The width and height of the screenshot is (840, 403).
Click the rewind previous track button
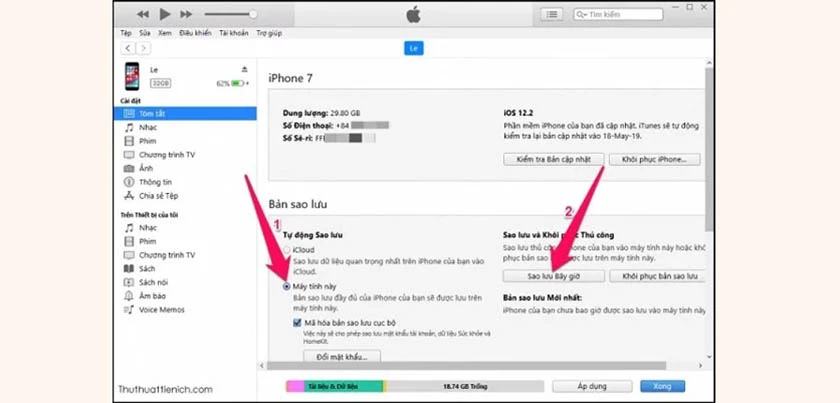tap(142, 14)
